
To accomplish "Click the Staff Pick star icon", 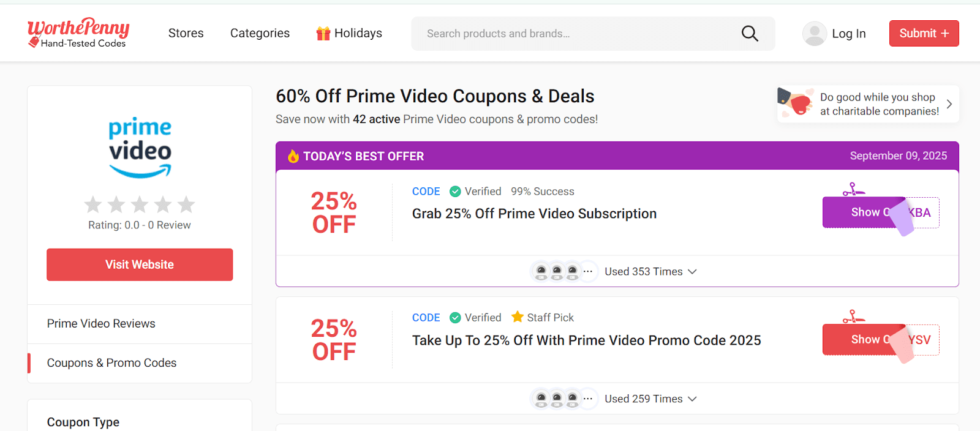I will click(x=518, y=317).
